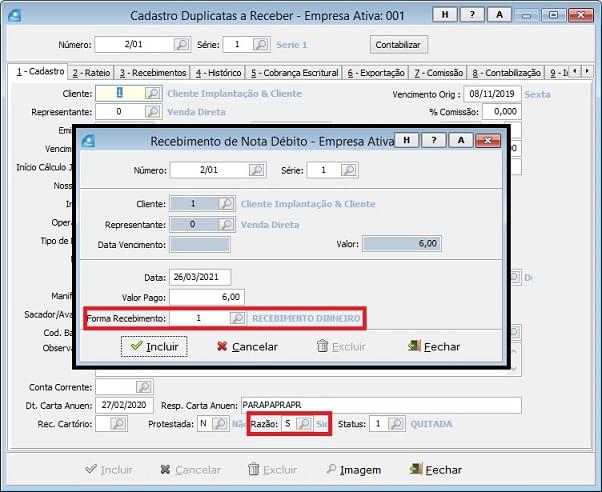Open the 7 - Comissão tab

[438, 73]
